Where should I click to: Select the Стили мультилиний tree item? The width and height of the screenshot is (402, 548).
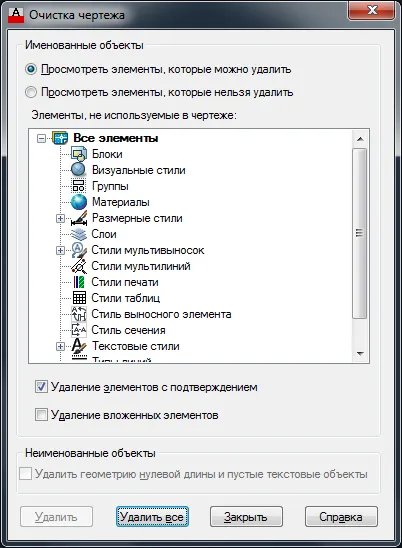[141, 266]
